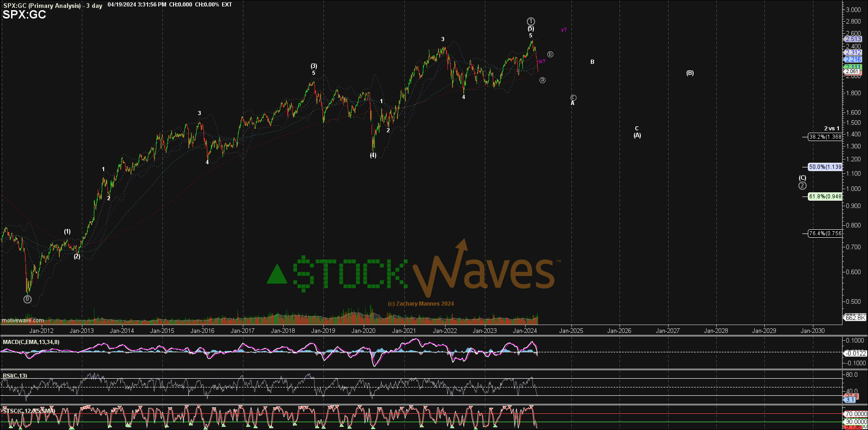Click the Jan-2030 date axis label
This screenshot has height=430, width=868.
[x=812, y=331]
